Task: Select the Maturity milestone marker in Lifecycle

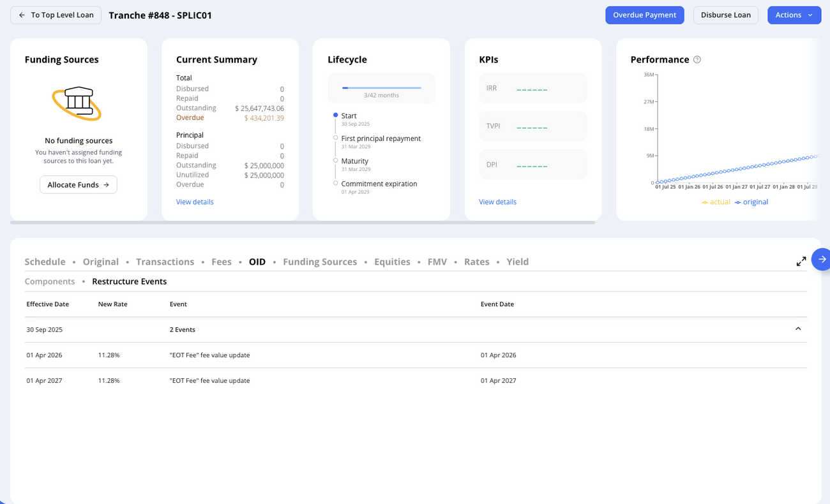Action: [336, 161]
